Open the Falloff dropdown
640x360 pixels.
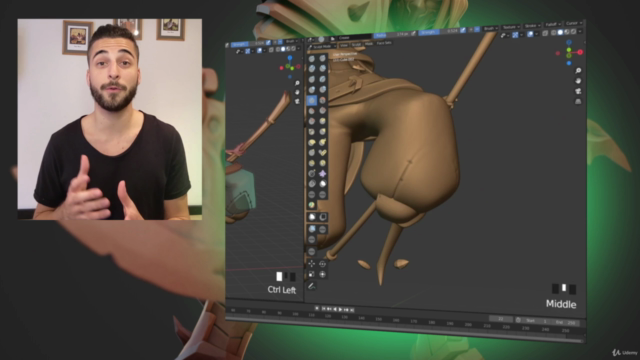(x=553, y=24)
